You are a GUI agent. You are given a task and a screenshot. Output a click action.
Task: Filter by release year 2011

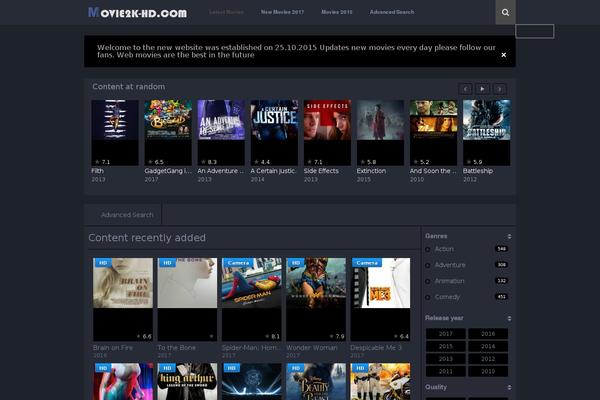pos(446,372)
